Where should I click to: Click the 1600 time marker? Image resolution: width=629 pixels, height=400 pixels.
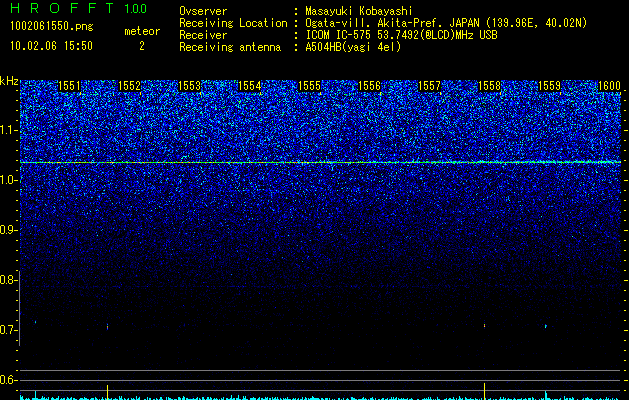pos(609,86)
